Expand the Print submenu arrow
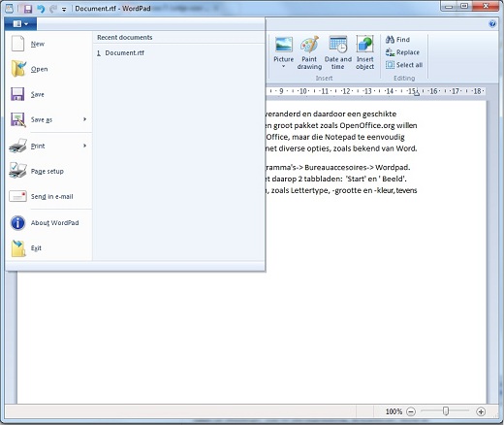The width and height of the screenshot is (504, 425). [84, 146]
